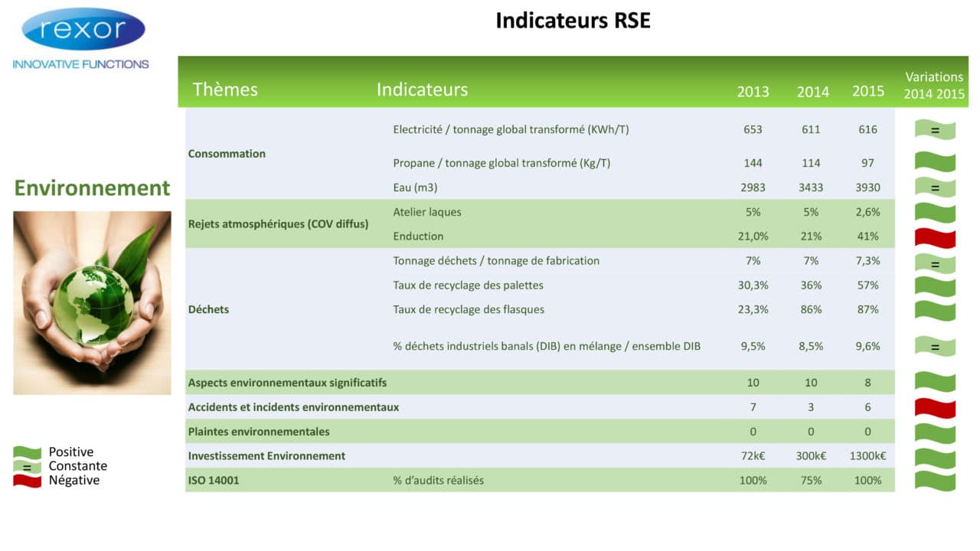980x551 pixels.
Task: Click the green flag for Plaintes environnementales
Action: click(935, 433)
